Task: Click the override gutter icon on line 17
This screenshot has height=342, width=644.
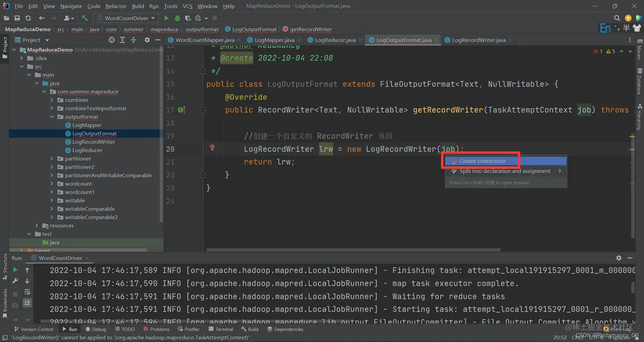Action: point(181,110)
